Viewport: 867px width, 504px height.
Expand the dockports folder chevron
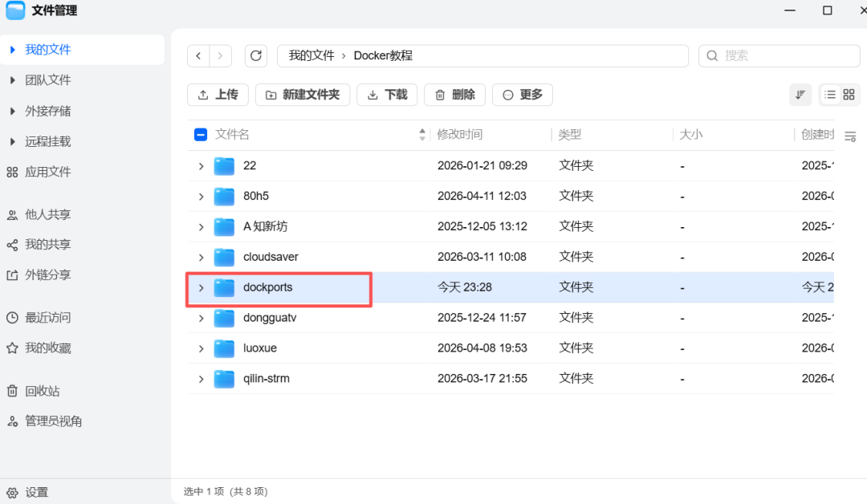click(201, 287)
